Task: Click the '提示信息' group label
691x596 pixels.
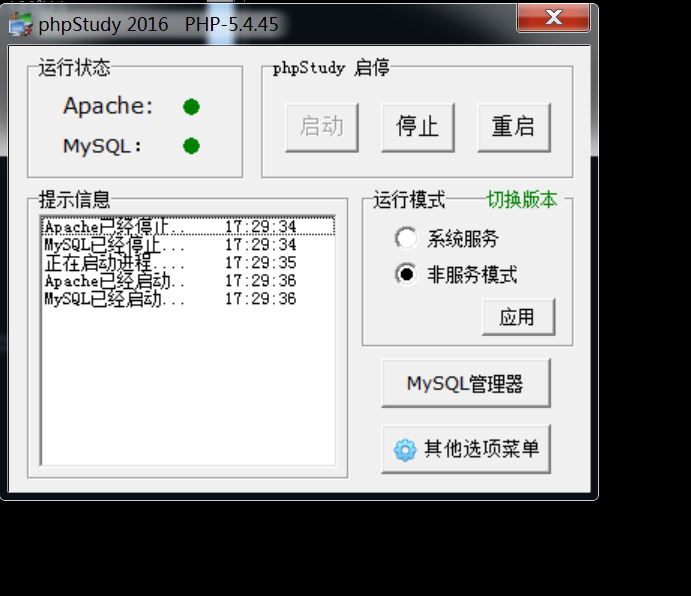Action: click(74, 200)
